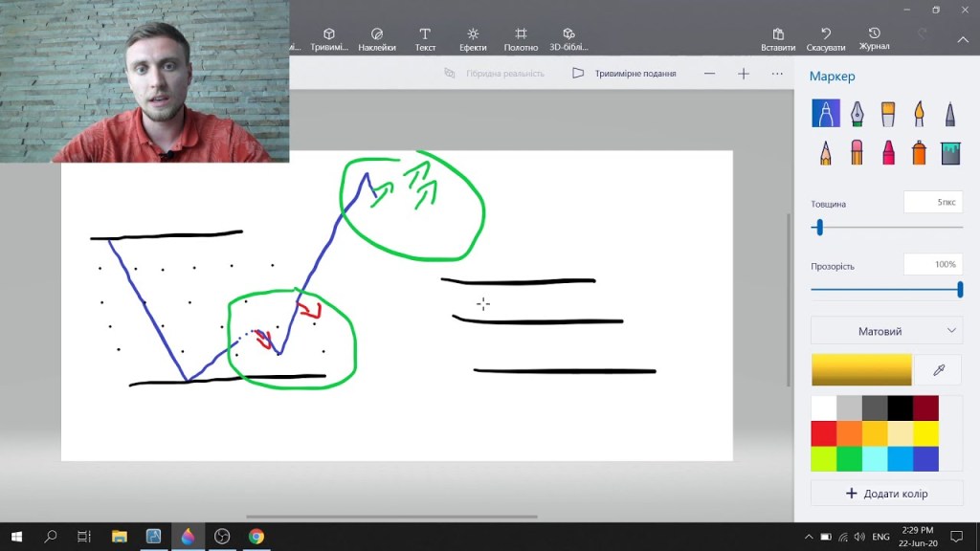Select the Calligraphy pen brush
Image resolution: width=980 pixels, height=551 pixels.
point(857,114)
